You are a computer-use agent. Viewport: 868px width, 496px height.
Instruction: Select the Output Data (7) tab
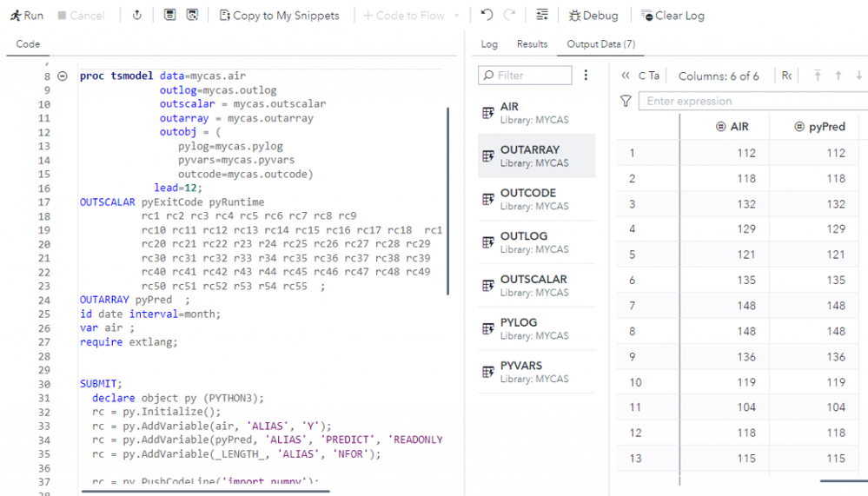600,43
